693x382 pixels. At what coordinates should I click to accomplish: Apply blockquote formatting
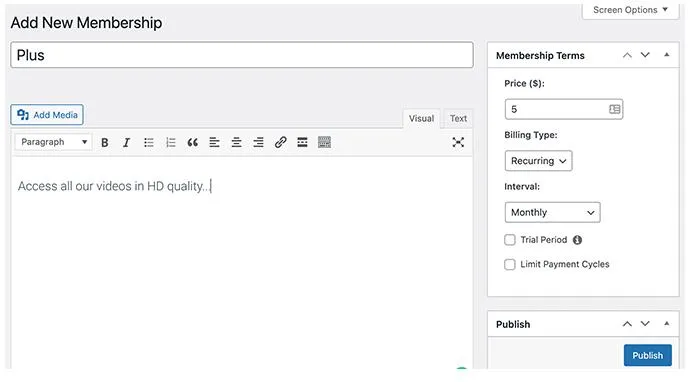point(192,142)
